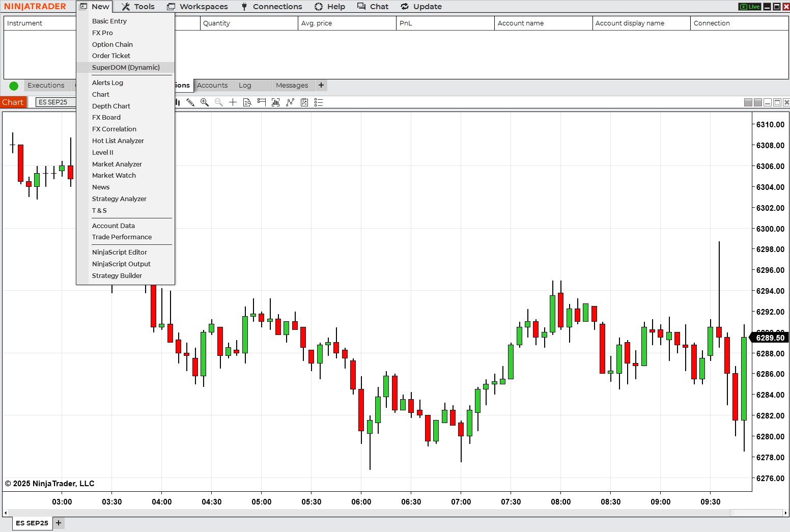Click the chart's horizontal scrollbar right arrow

tap(786, 513)
